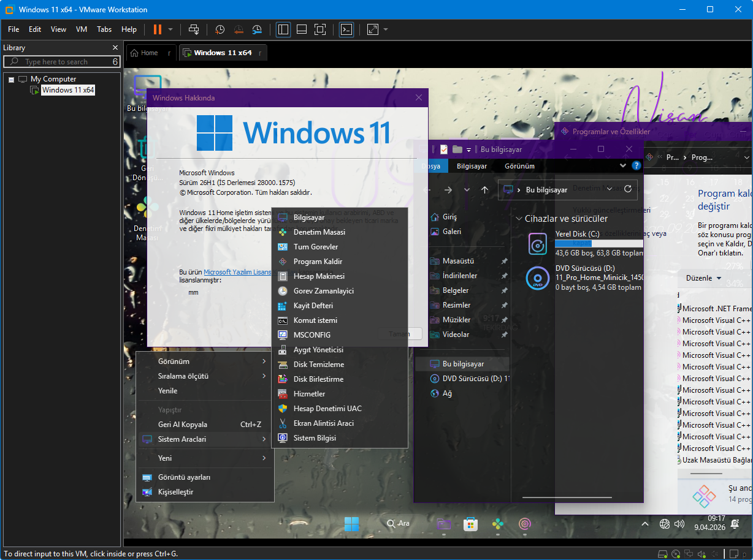Click the stretch guest display icon

pos(373,29)
